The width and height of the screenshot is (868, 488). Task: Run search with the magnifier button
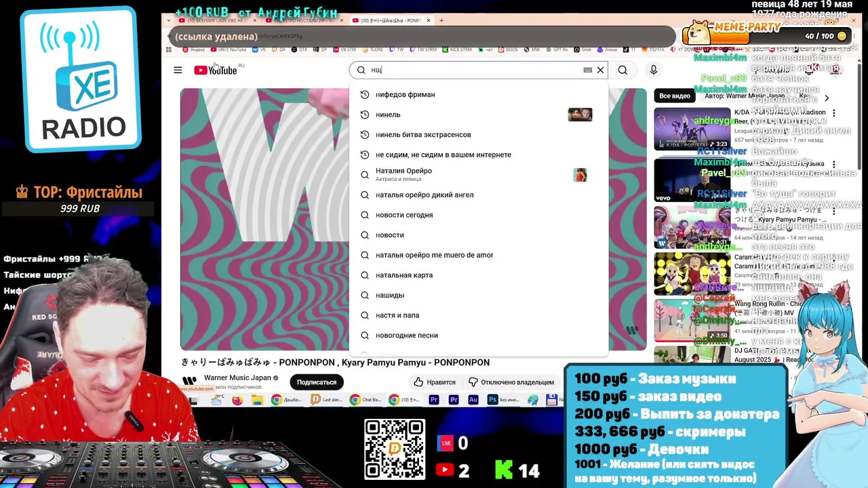(623, 70)
